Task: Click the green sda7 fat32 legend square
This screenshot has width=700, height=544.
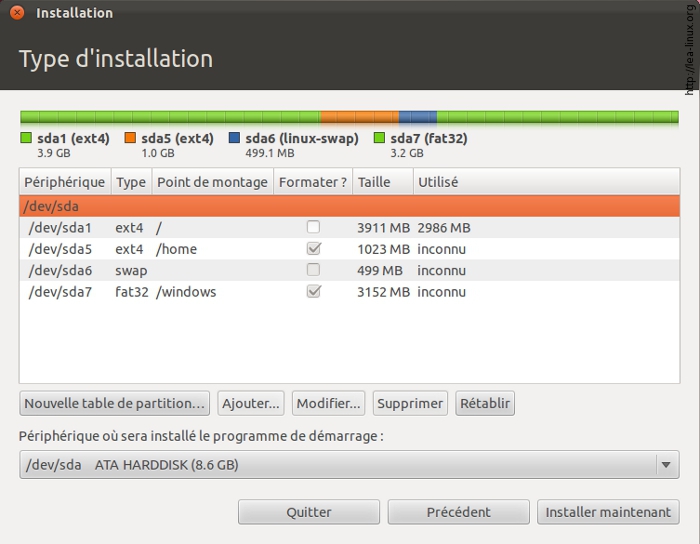Action: (380, 139)
